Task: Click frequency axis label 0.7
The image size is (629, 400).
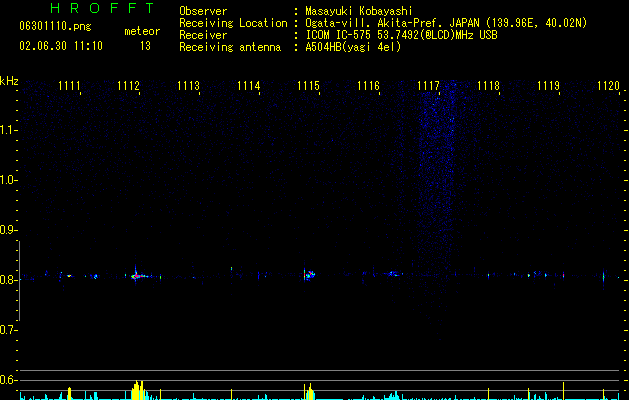Action: coord(8,330)
